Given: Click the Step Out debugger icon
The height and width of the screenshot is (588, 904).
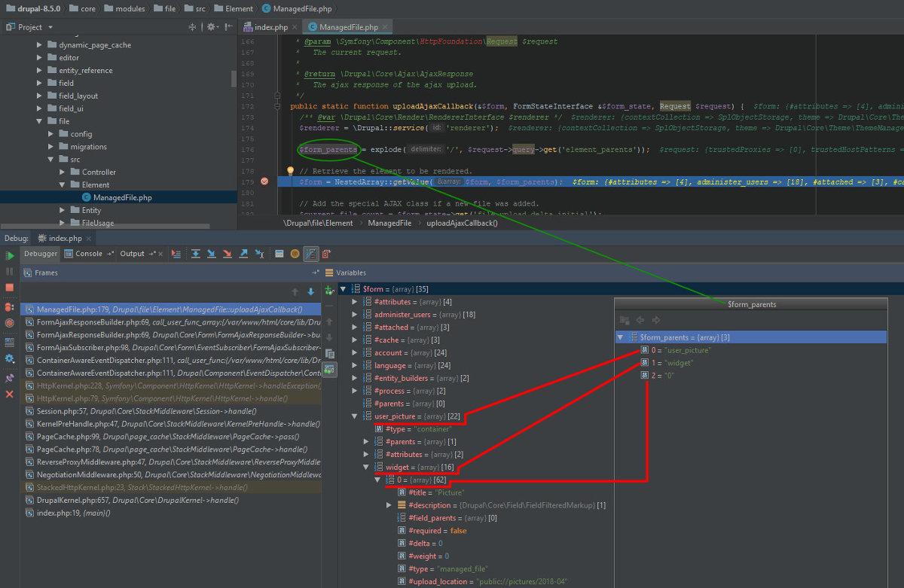Looking at the screenshot, I should 243,254.
